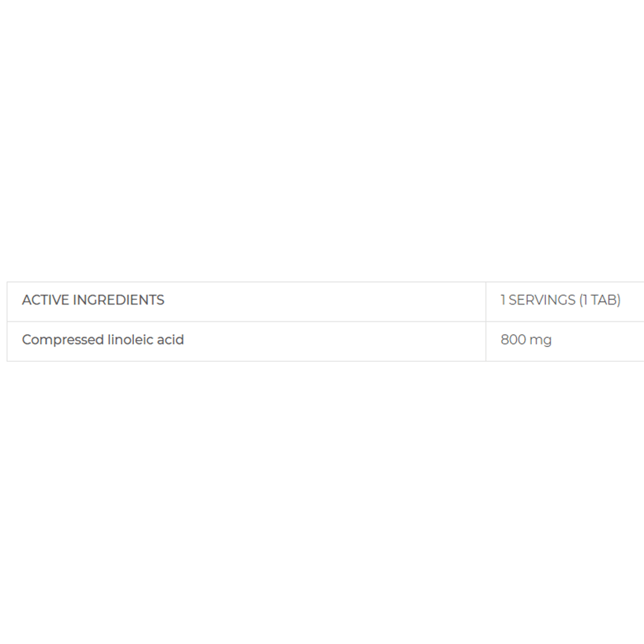Image resolution: width=644 pixels, height=644 pixels.
Task: Click the ACTIVE INGREDIENTS header text
Action: tap(93, 300)
